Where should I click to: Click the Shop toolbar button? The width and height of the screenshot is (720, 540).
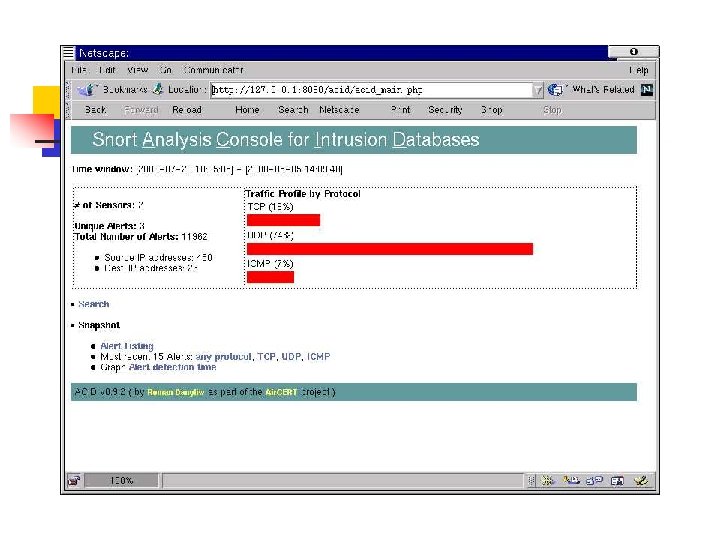click(492, 110)
